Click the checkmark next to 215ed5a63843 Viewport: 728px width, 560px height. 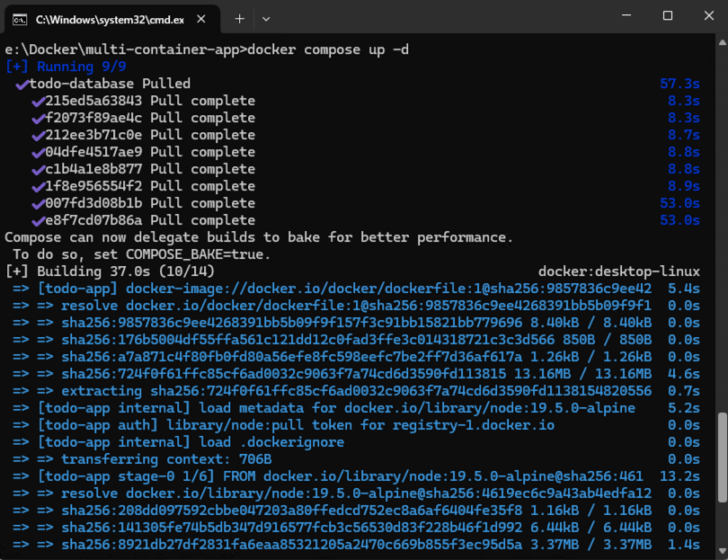38,101
